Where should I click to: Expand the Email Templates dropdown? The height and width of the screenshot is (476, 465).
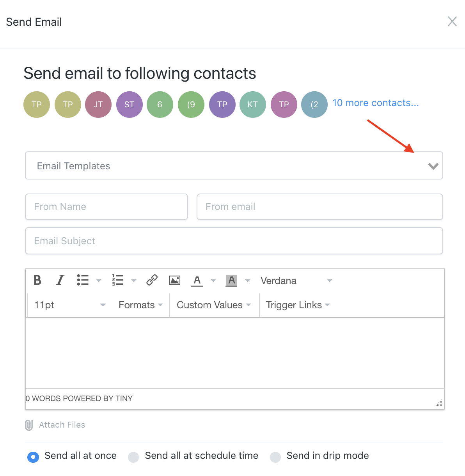(234, 165)
